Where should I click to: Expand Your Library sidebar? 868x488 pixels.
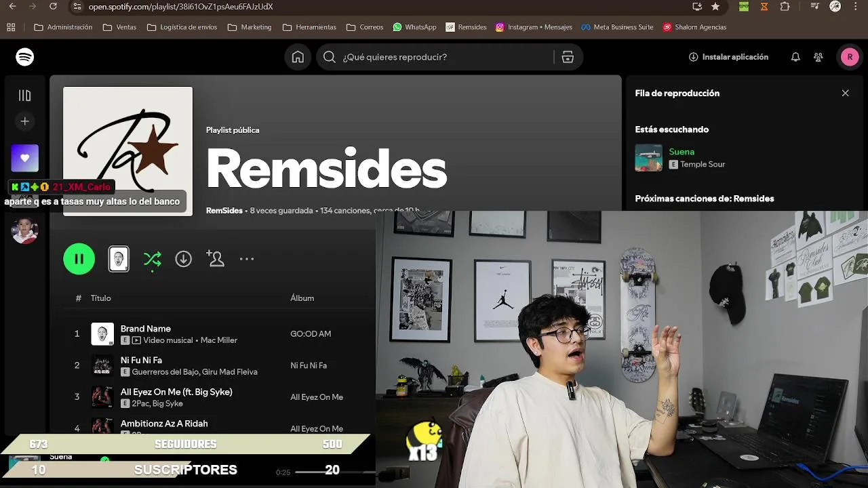point(25,96)
